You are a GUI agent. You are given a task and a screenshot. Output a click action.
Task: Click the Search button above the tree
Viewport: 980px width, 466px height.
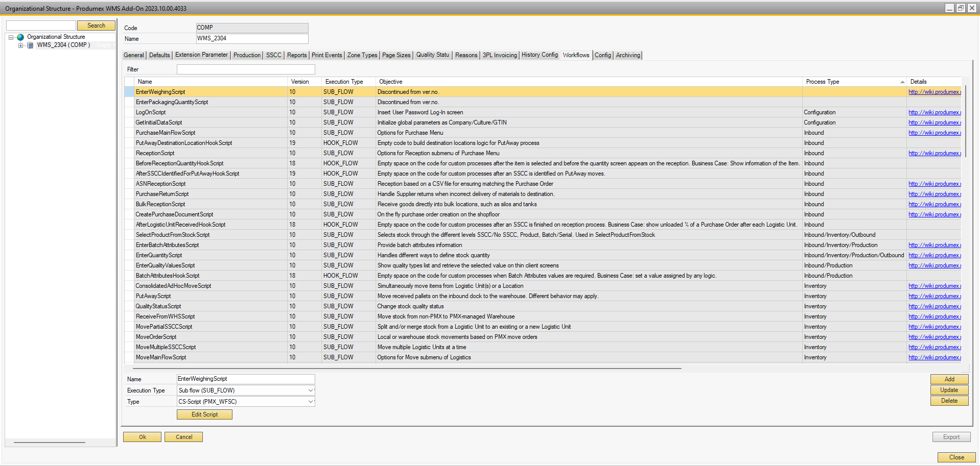pyautogui.click(x=96, y=25)
